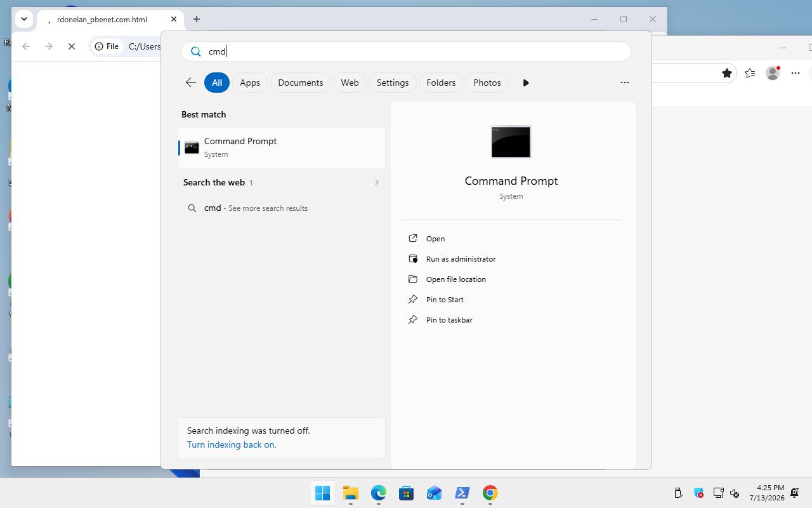Click the Windows Security shield tray icon
This screenshot has width=812, height=508.
698,493
